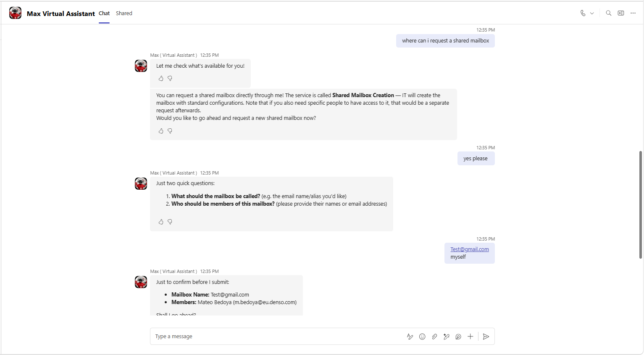Click the "Mailbox Name: Test@gmail.com" bullet

pos(210,294)
